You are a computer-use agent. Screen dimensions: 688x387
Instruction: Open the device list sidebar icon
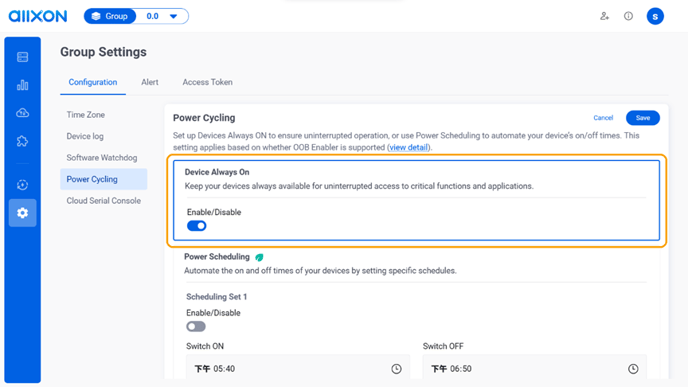22,57
